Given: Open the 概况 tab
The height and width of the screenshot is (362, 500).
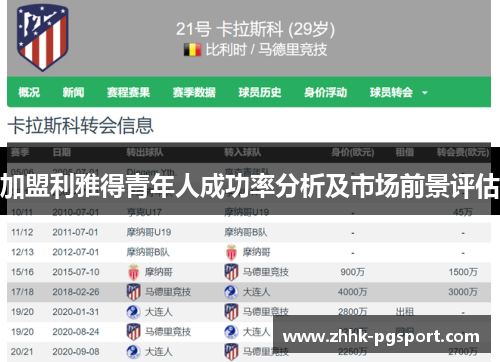Looking at the screenshot, I should 29,92.
